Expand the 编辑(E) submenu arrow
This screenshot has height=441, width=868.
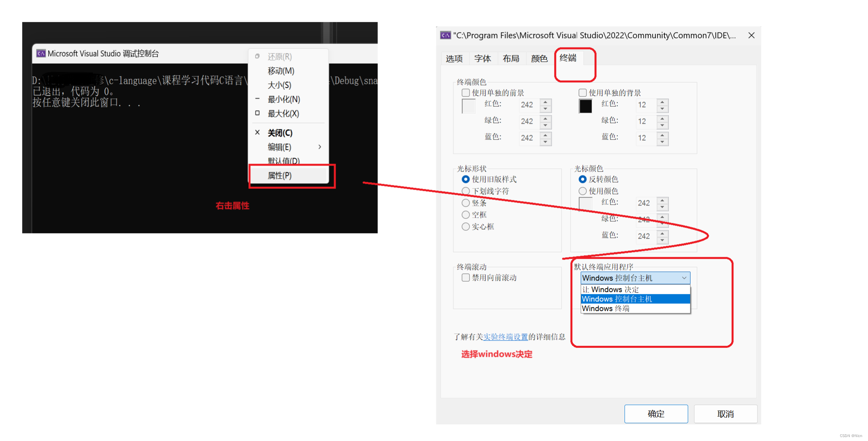319,147
